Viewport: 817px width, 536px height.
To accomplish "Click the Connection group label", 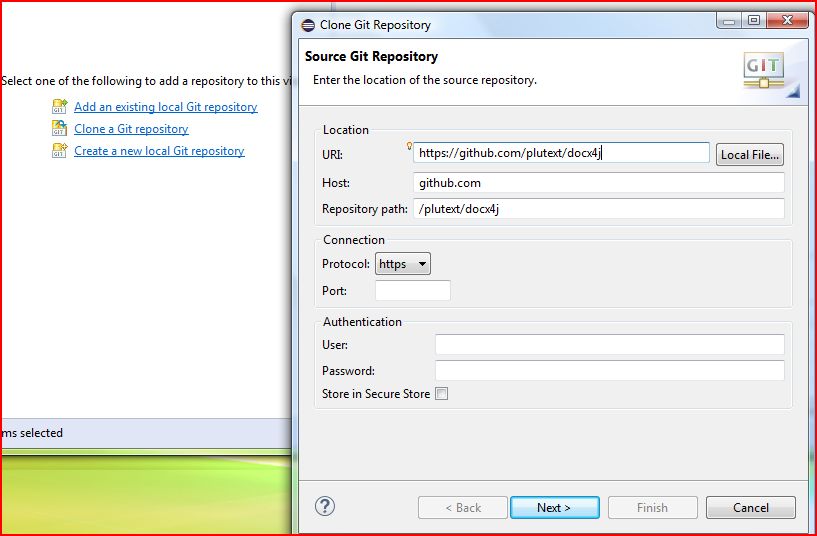I will (354, 240).
